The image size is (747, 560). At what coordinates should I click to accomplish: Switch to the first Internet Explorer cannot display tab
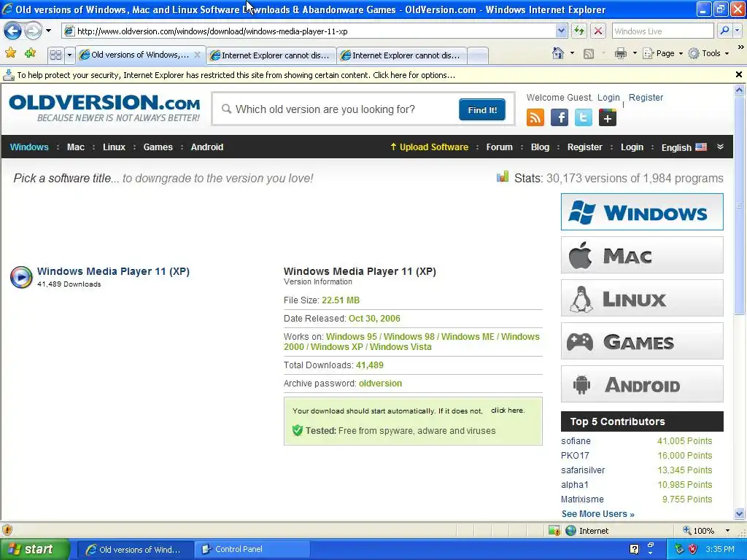271,55
